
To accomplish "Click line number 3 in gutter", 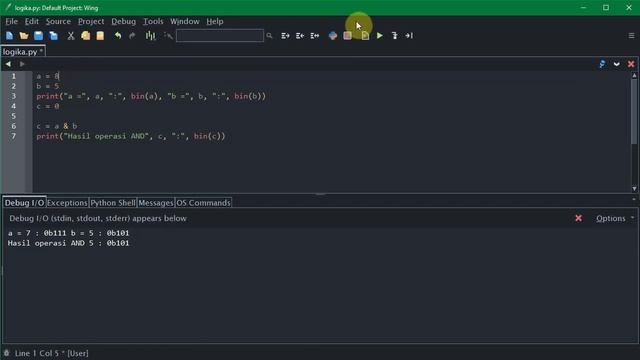I will point(13,96).
